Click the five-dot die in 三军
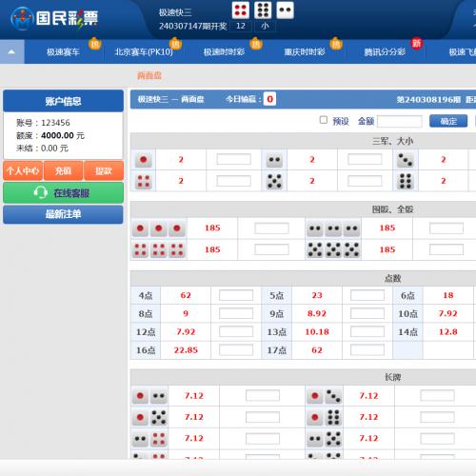 274,181
